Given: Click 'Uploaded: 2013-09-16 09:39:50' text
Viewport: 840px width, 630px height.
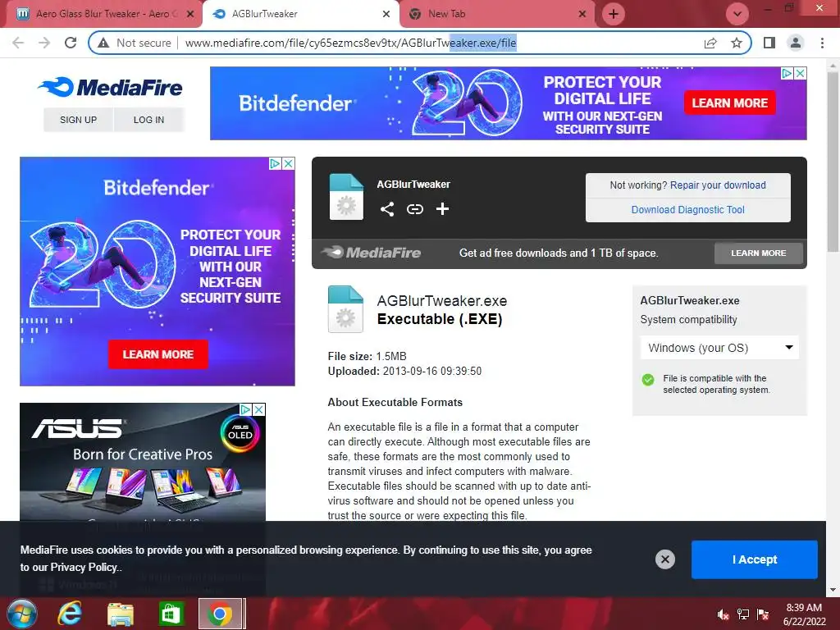Looking at the screenshot, I should [x=404, y=371].
